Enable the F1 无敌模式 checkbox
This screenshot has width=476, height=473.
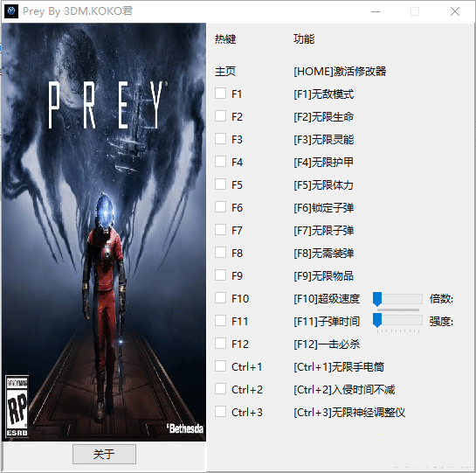point(220,94)
